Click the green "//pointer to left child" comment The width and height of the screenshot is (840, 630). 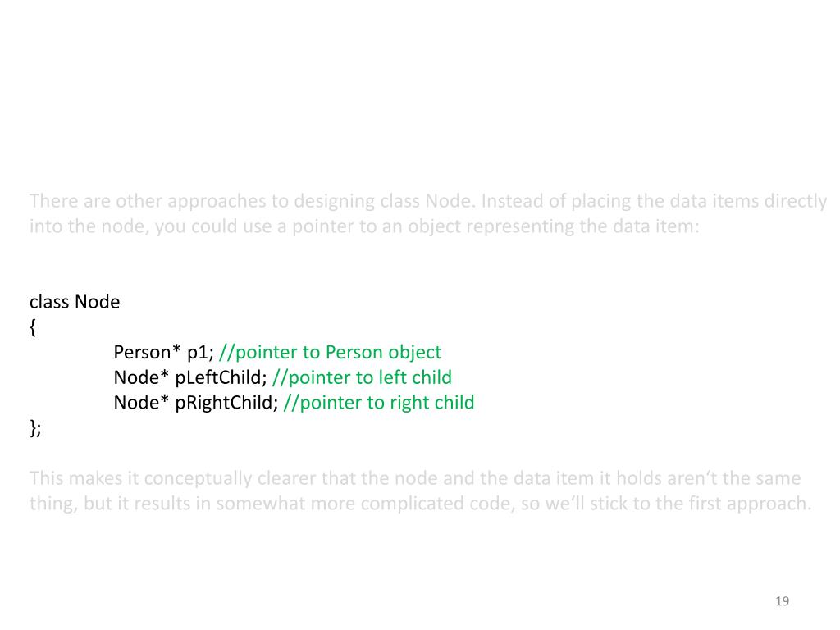362,377
